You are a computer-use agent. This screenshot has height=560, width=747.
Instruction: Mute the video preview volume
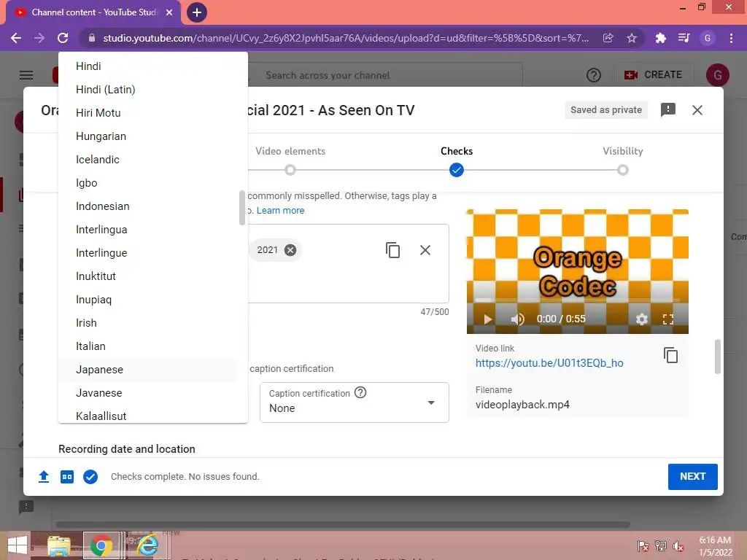click(x=517, y=319)
